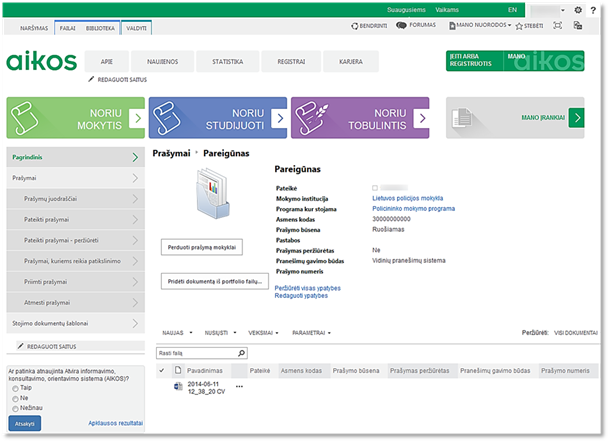This screenshot has height=442, width=609.
Task: Click the sync pages icon in ribbon
Action: click(578, 26)
